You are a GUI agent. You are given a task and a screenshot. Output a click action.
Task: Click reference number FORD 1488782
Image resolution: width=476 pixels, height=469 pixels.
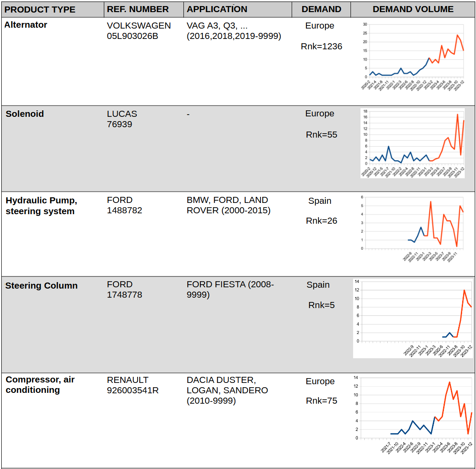125,205
